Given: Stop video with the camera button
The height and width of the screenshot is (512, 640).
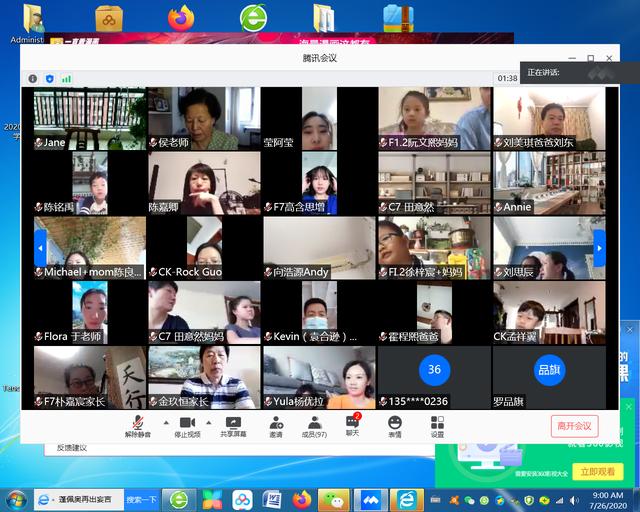Looking at the screenshot, I should tap(187, 426).
